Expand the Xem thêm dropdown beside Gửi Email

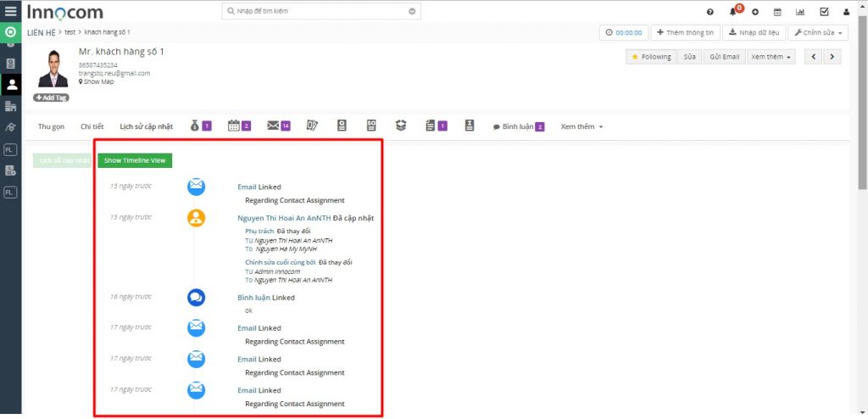pyautogui.click(x=771, y=57)
